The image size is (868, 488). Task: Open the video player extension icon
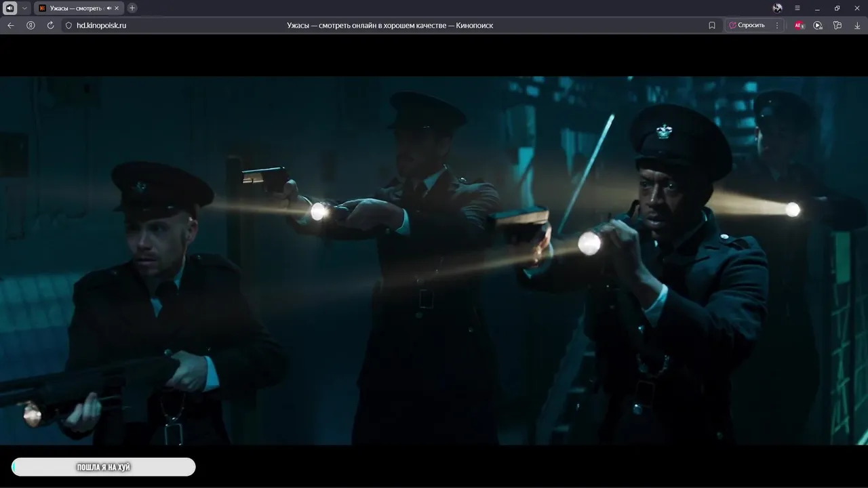point(818,25)
